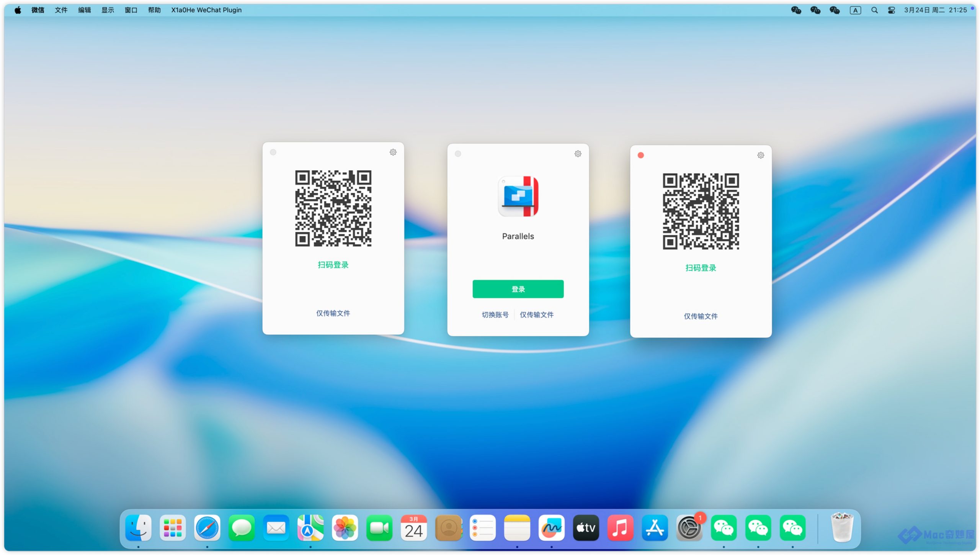Switch input source via the A icon

pyautogui.click(x=855, y=10)
